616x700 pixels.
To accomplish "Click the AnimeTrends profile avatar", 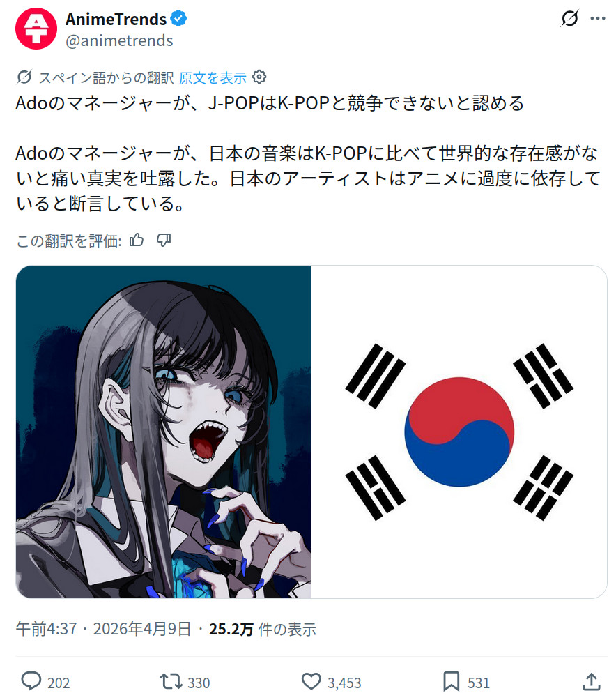I will coord(36,29).
